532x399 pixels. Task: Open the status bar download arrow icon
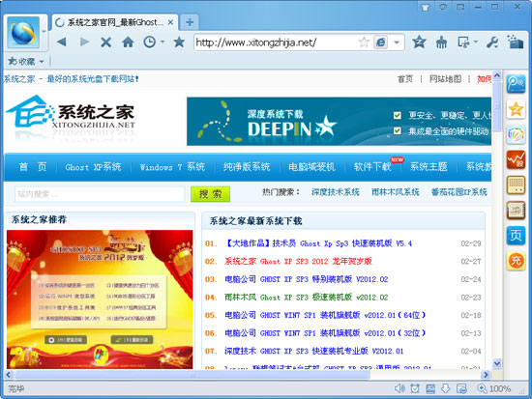(446, 388)
